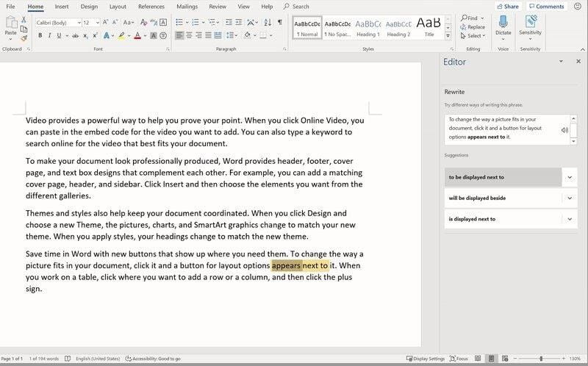
Task: Click the Share button
Action: [508, 7]
